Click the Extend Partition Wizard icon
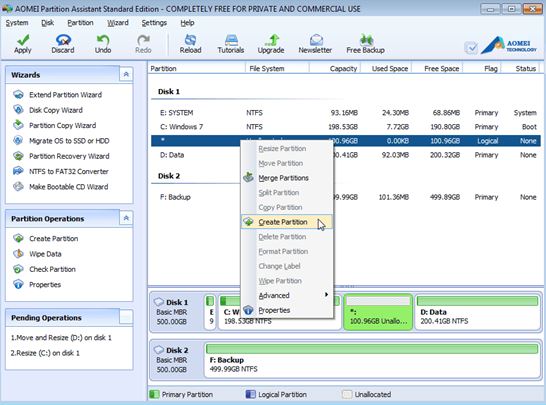This screenshot has width=546, height=405. point(18,95)
